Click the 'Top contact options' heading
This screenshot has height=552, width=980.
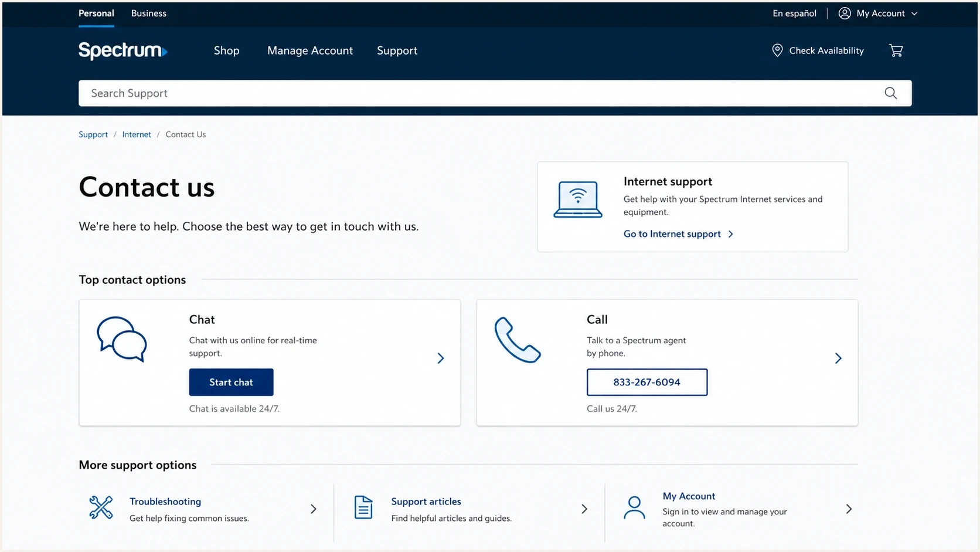(132, 280)
